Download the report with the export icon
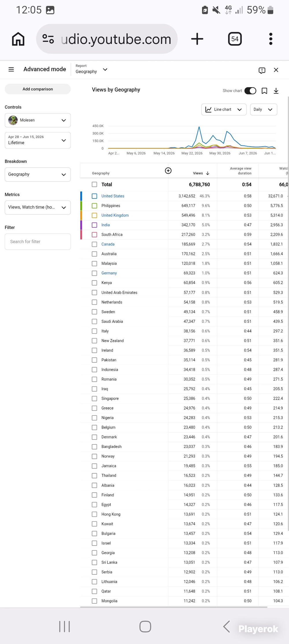 pyautogui.click(x=276, y=91)
